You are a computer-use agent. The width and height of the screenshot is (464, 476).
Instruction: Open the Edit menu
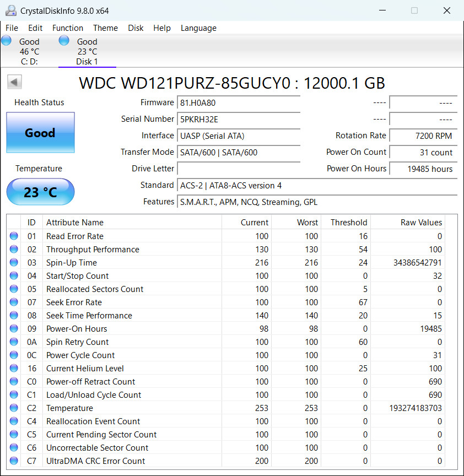(x=35, y=28)
